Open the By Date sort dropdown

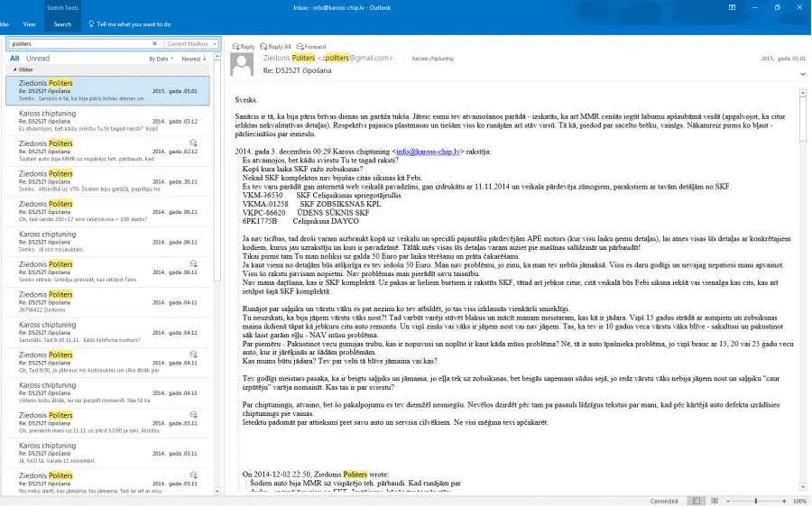point(161,59)
